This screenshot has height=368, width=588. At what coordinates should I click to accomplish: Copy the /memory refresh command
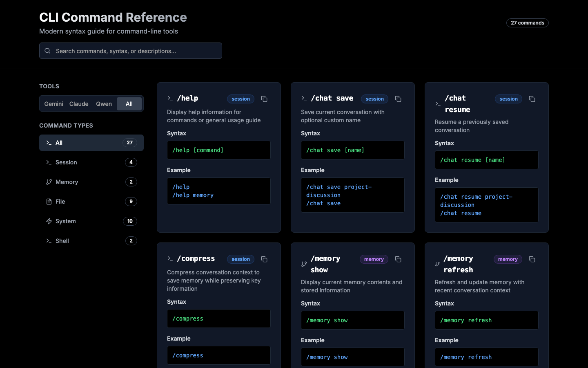532,259
